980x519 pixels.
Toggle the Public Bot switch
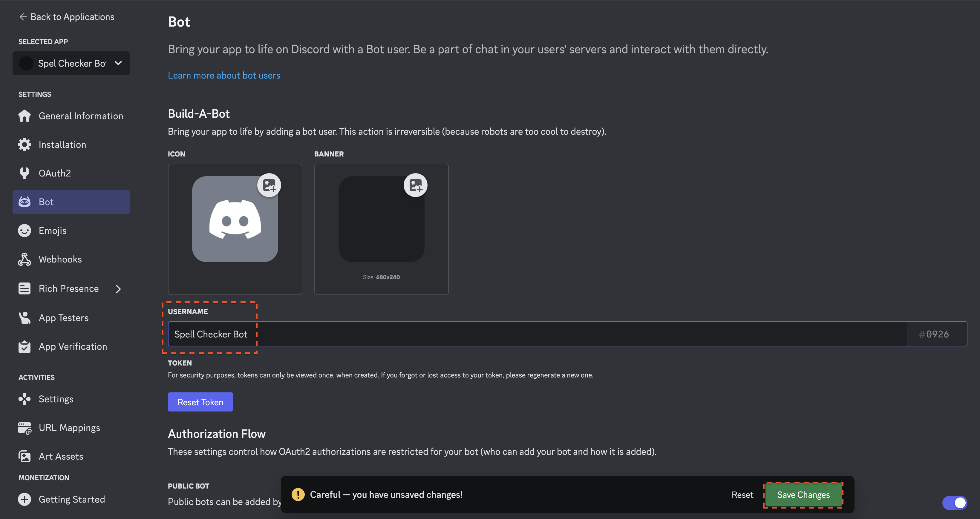pos(955,503)
